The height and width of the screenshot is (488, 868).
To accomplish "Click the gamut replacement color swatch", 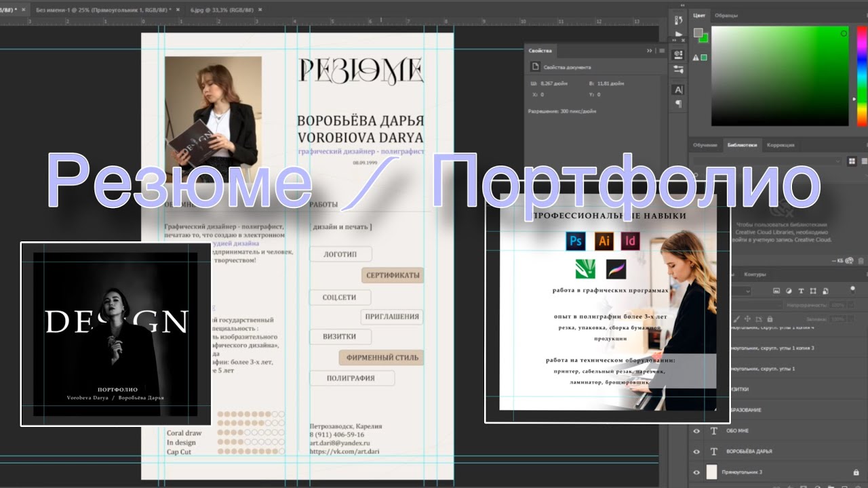I will pos(704,58).
